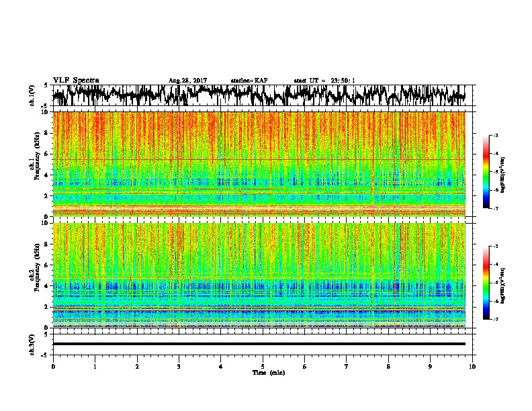Click time axis tick label "2"
The height and width of the screenshot is (411, 532).
(x=137, y=367)
